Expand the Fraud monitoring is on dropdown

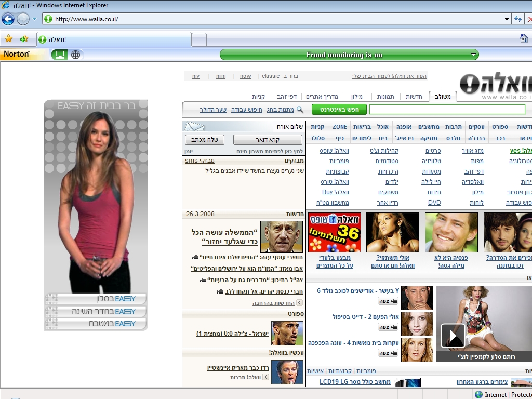[474, 54]
